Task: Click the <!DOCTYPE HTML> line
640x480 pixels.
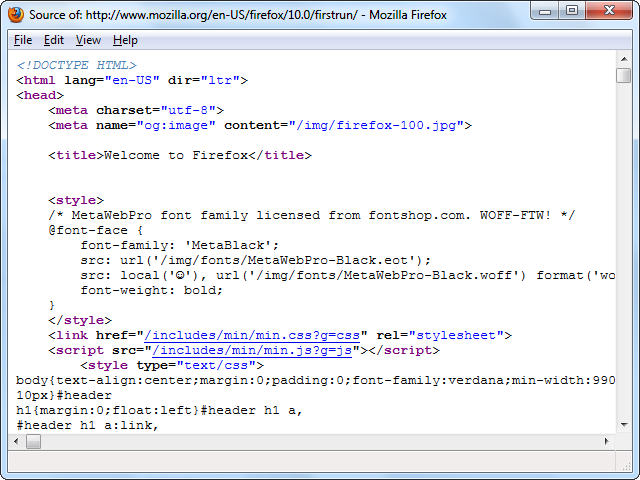Action: (76, 65)
